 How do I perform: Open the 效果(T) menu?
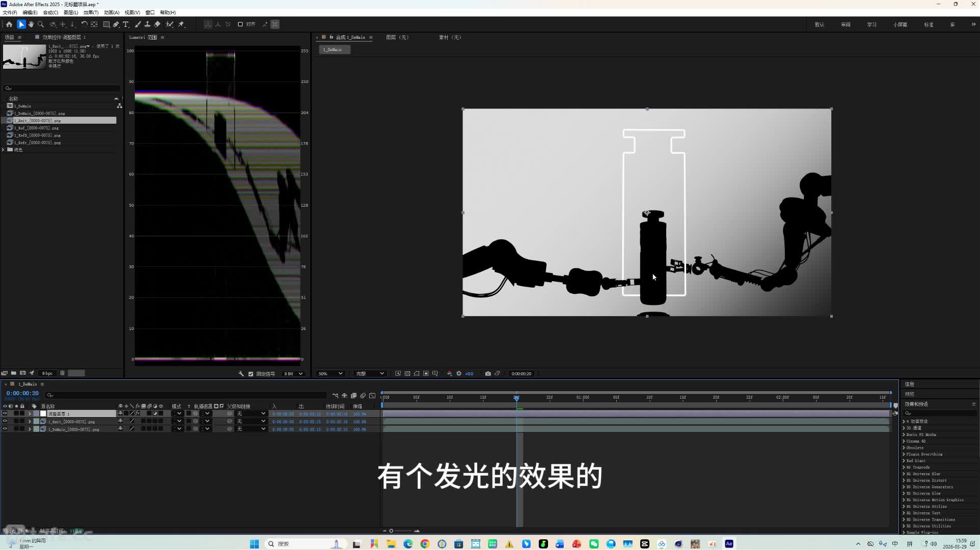(x=91, y=12)
